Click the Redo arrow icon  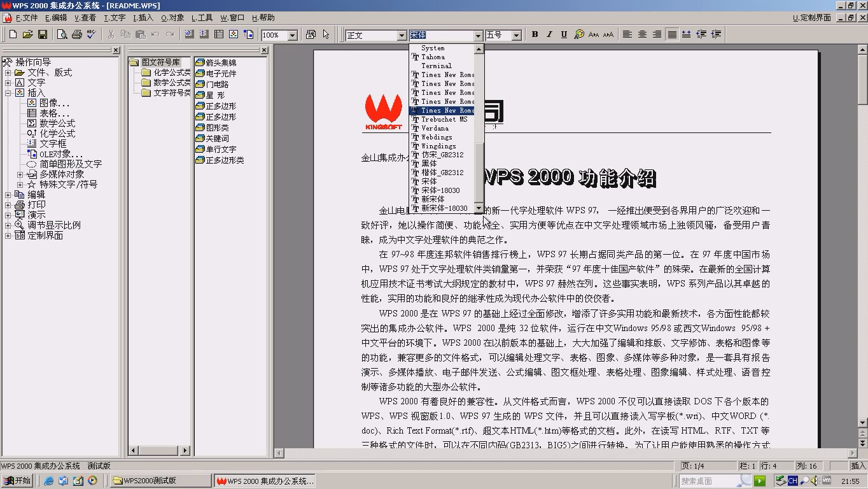coord(170,34)
